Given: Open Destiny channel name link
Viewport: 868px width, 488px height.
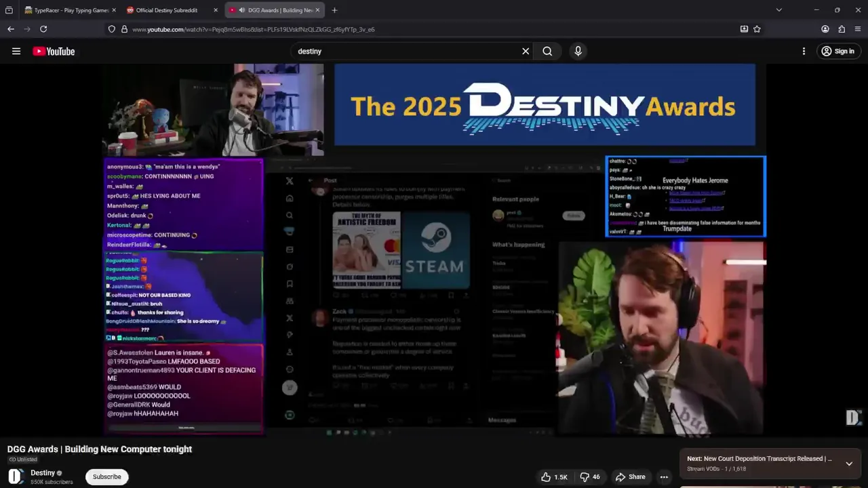Looking at the screenshot, I should [43, 472].
